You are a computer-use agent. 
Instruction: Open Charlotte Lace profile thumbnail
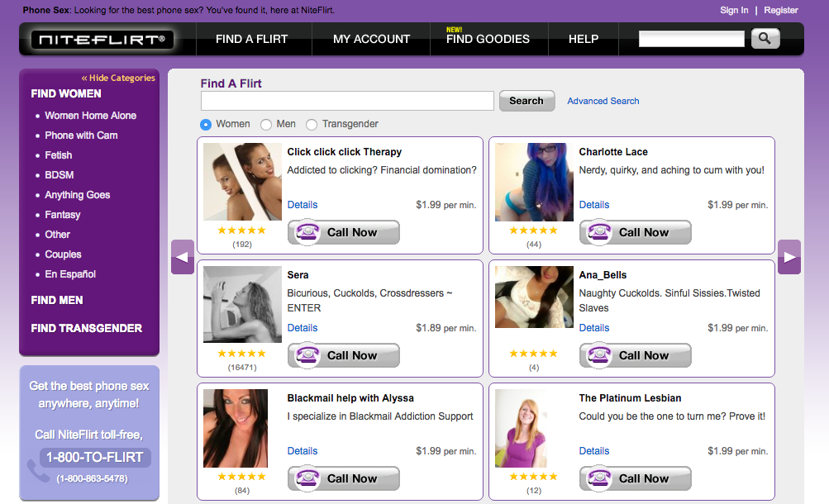tap(534, 182)
